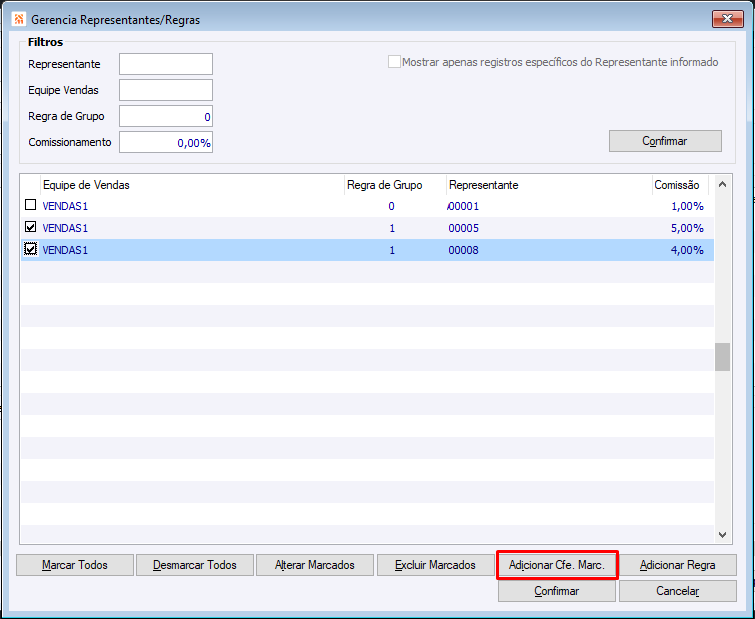
Task: Click Regra de Grupo value 0 for 00001
Action: (x=391, y=206)
